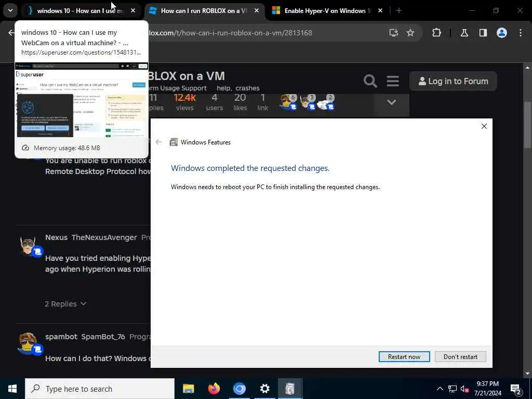The image size is (532, 399).
Task: Open the notification center icon
Action: click(x=516, y=389)
